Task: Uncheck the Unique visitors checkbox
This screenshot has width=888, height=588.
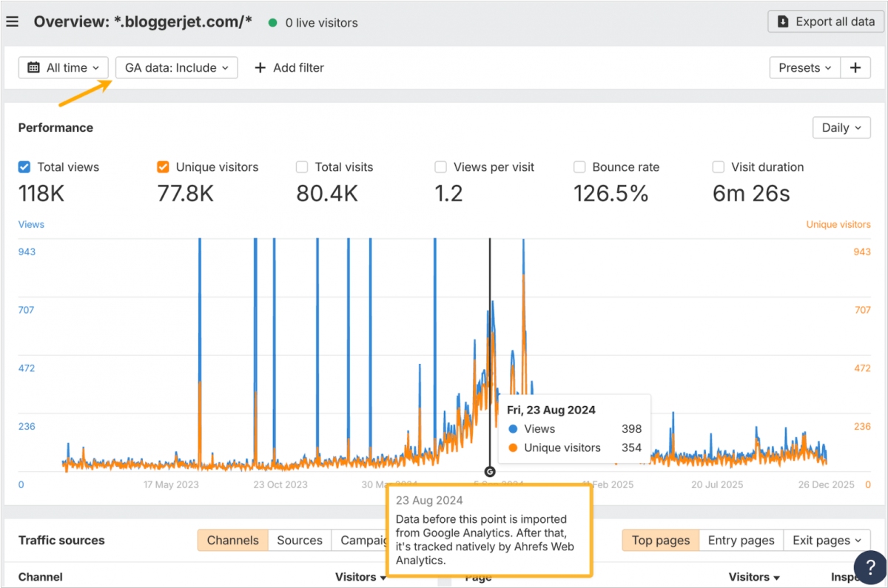Action: (x=164, y=167)
